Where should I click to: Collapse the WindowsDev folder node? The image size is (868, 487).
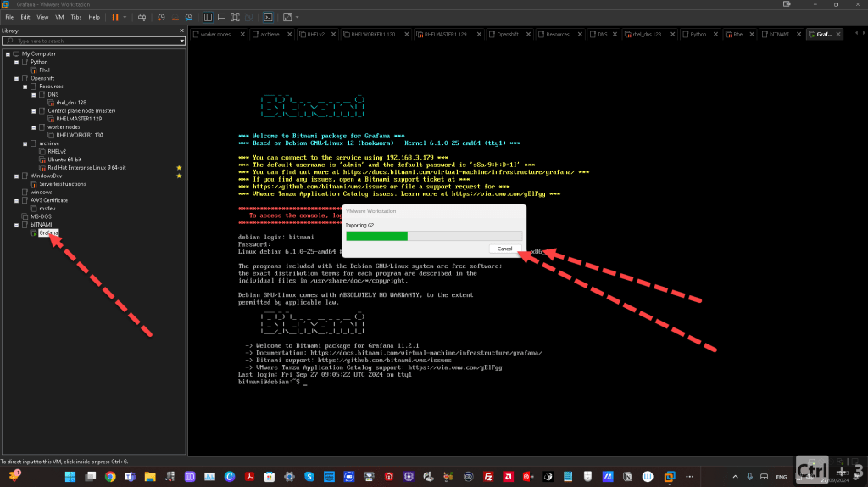pyautogui.click(x=17, y=176)
